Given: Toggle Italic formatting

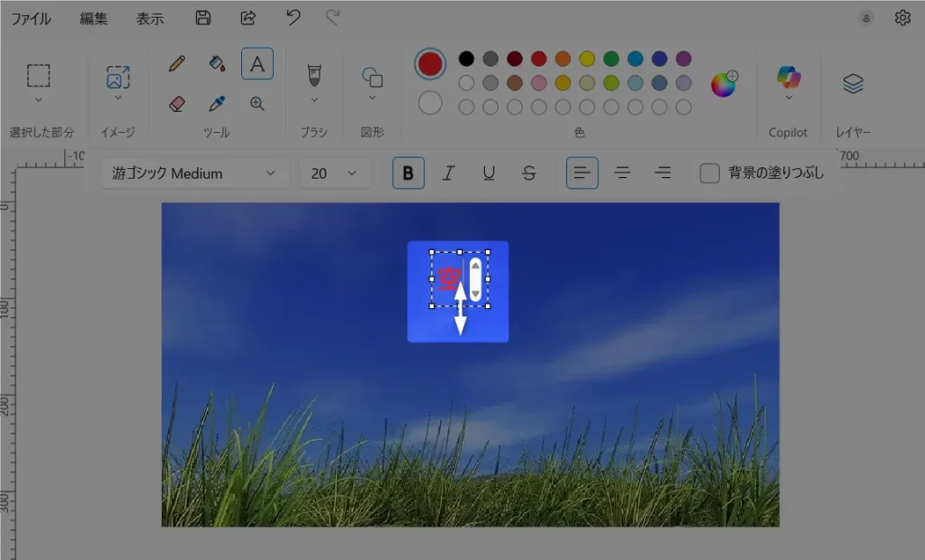Looking at the screenshot, I should click(448, 173).
